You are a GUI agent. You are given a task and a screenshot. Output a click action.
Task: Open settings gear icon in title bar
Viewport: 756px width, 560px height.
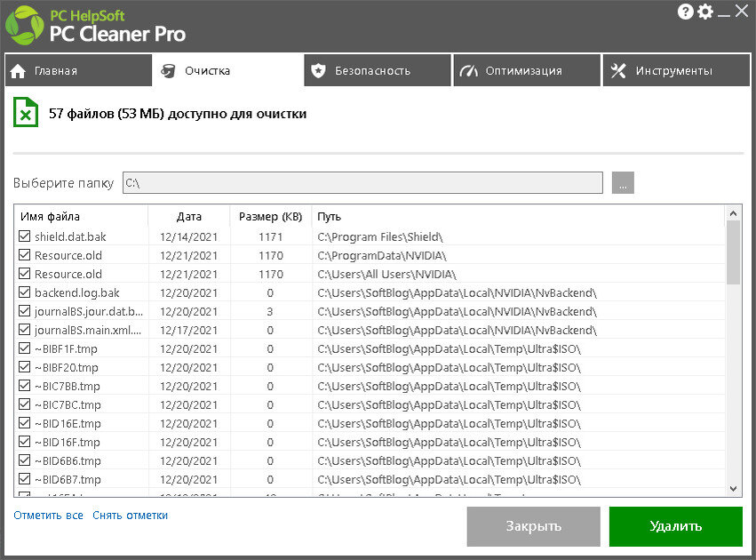tap(704, 12)
